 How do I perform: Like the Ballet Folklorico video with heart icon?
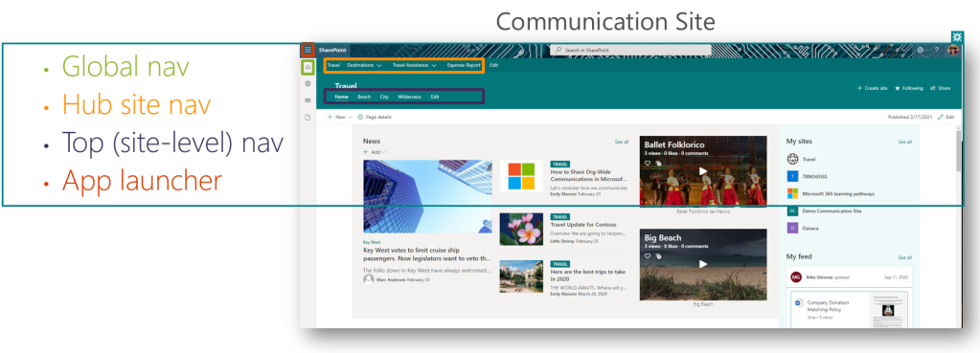tap(648, 163)
